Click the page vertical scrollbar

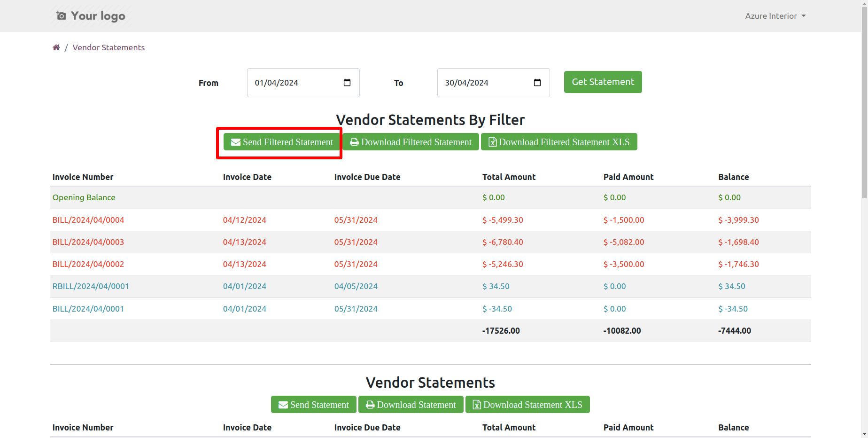pyautogui.click(x=864, y=103)
